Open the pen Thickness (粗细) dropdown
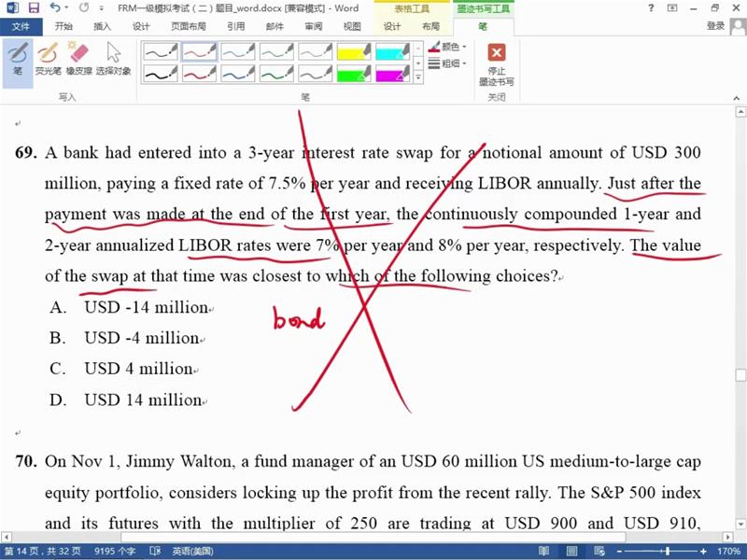 point(451,63)
